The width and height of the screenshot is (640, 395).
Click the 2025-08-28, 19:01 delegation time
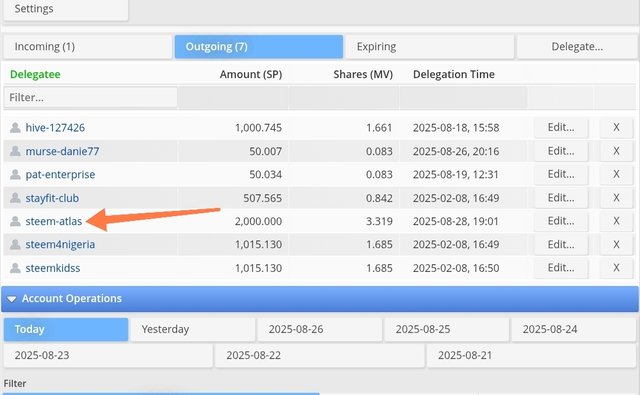[456, 222]
